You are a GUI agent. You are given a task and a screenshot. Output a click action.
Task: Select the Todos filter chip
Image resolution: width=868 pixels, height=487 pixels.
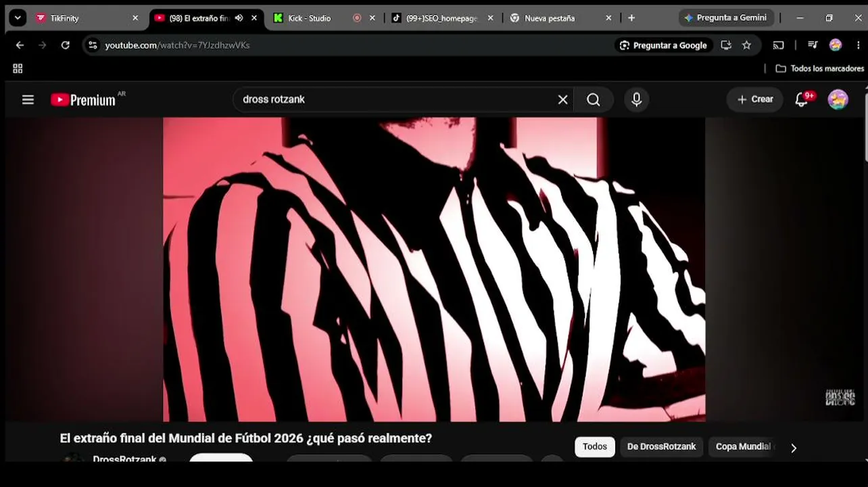(x=595, y=446)
